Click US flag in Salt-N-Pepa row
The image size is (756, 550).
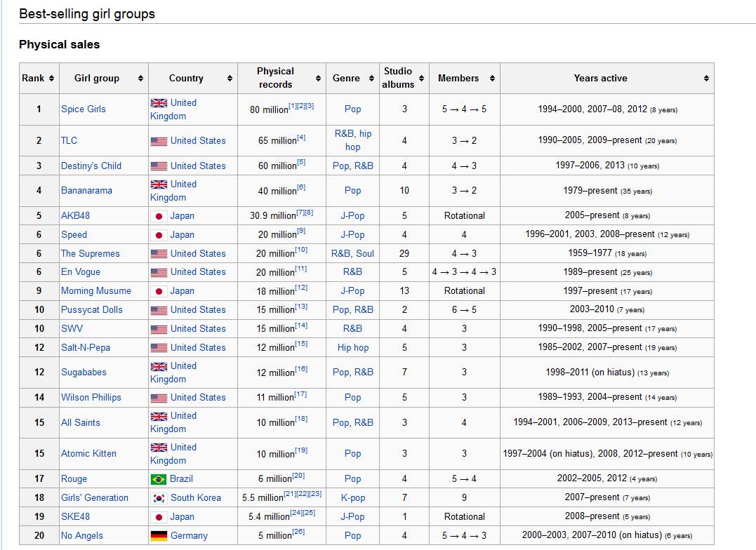pos(159,347)
